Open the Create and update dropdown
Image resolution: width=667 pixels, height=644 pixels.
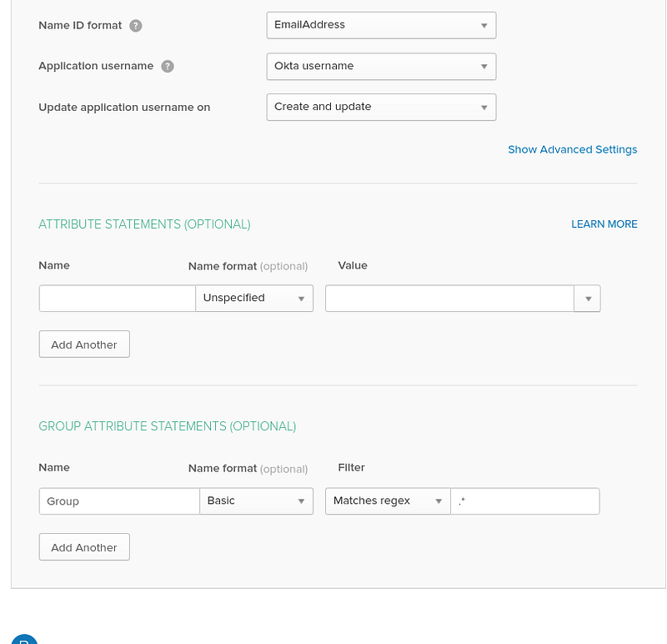coord(381,108)
